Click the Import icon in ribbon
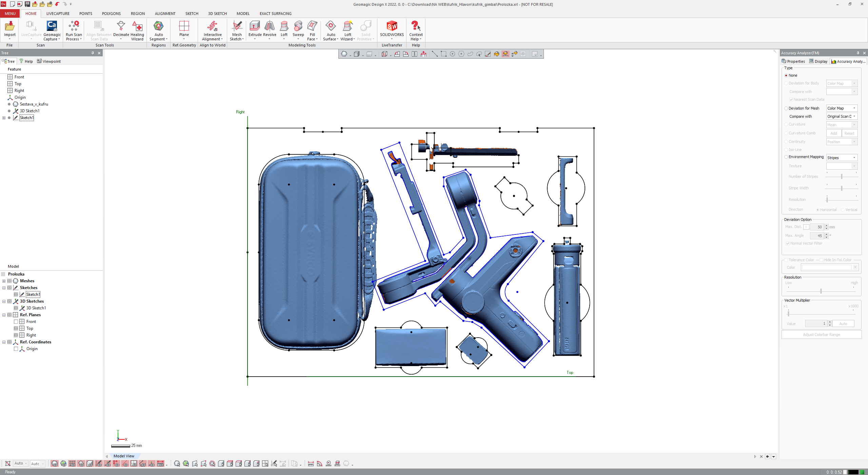The width and height of the screenshot is (868, 475). pos(9,26)
